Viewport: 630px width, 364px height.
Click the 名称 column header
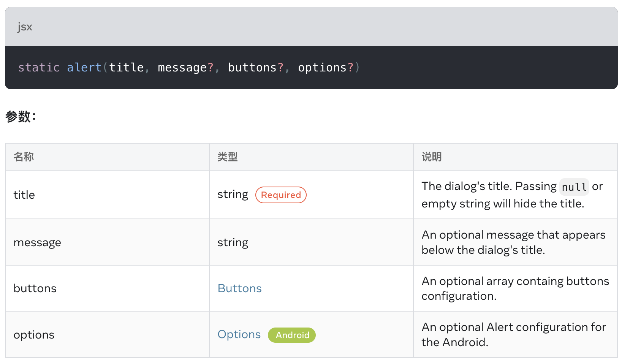(24, 157)
